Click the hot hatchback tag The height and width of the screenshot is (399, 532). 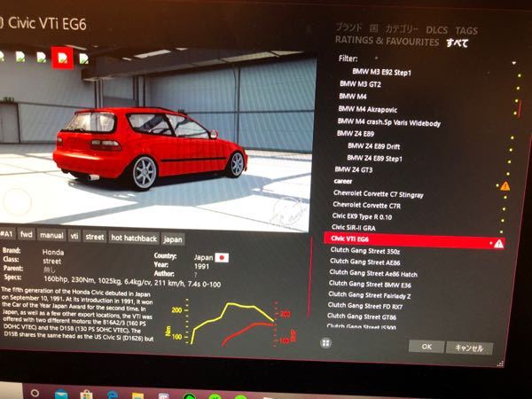[x=134, y=239]
